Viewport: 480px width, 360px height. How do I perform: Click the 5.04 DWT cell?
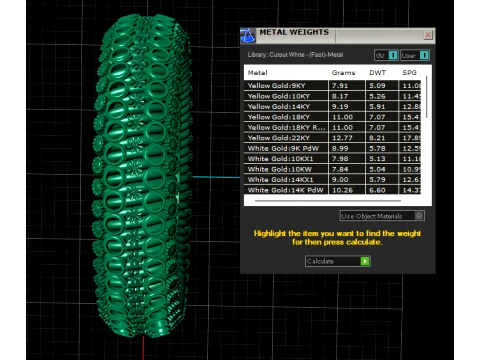(382, 169)
